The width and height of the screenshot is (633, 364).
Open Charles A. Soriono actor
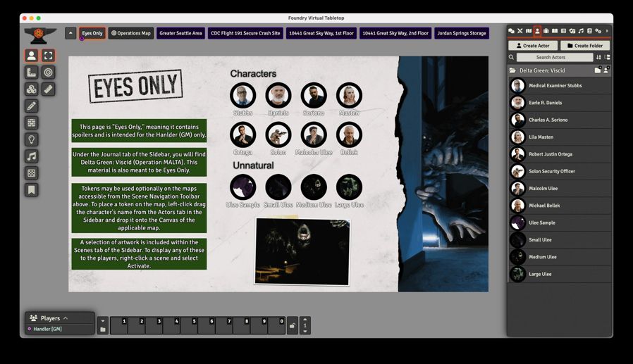559,120
